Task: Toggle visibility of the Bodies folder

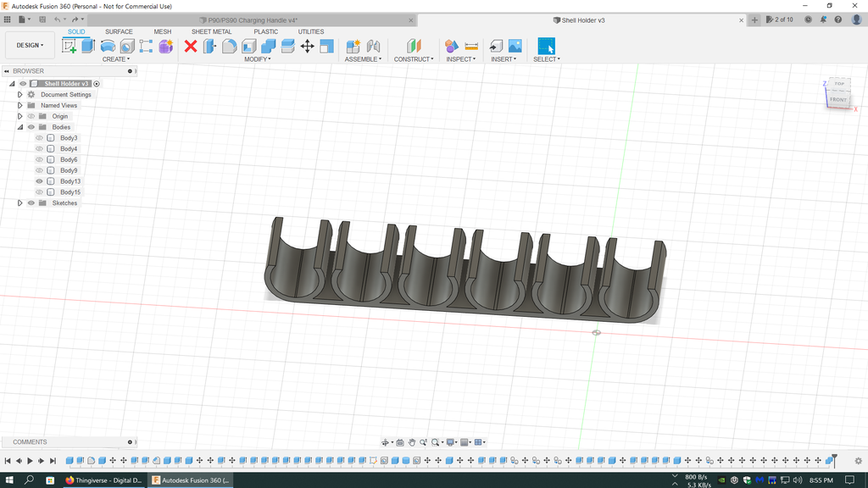Action: [31, 127]
